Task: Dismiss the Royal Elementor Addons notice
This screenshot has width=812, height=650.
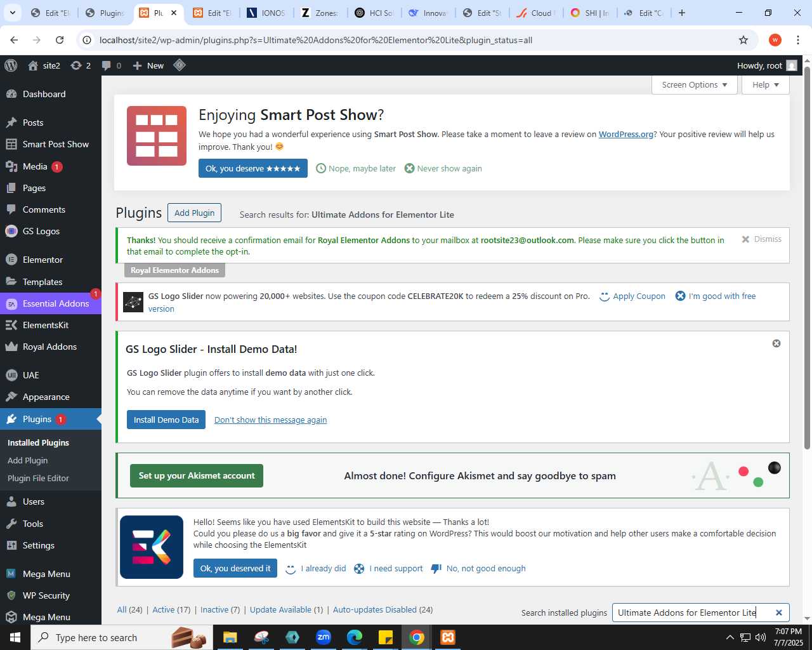Action: [x=761, y=239]
